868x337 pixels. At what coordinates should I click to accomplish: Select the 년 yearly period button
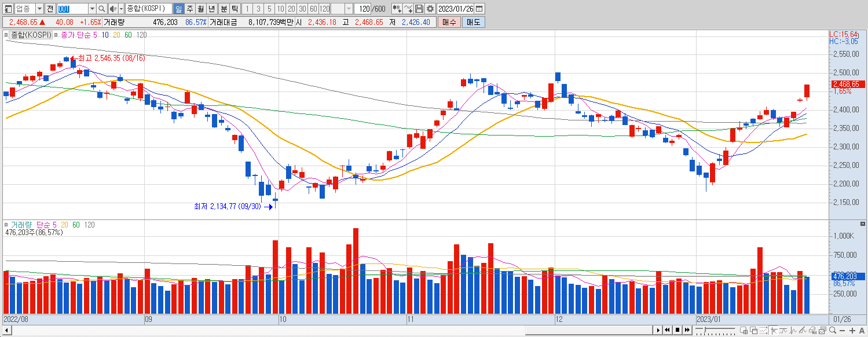(x=212, y=9)
